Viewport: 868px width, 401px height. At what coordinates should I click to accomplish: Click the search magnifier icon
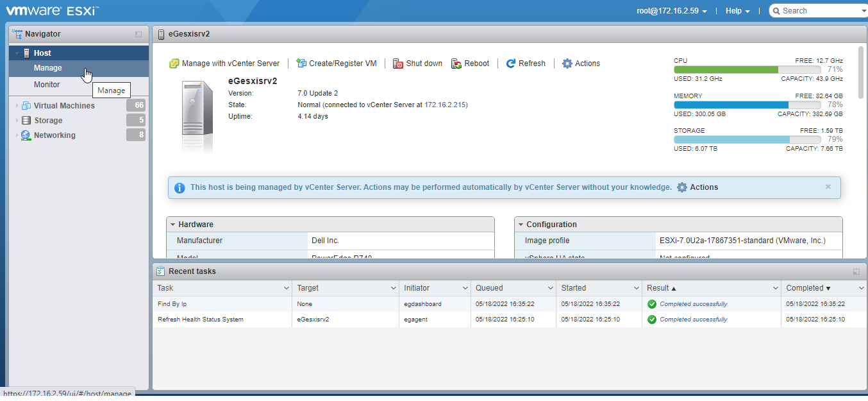coord(776,11)
